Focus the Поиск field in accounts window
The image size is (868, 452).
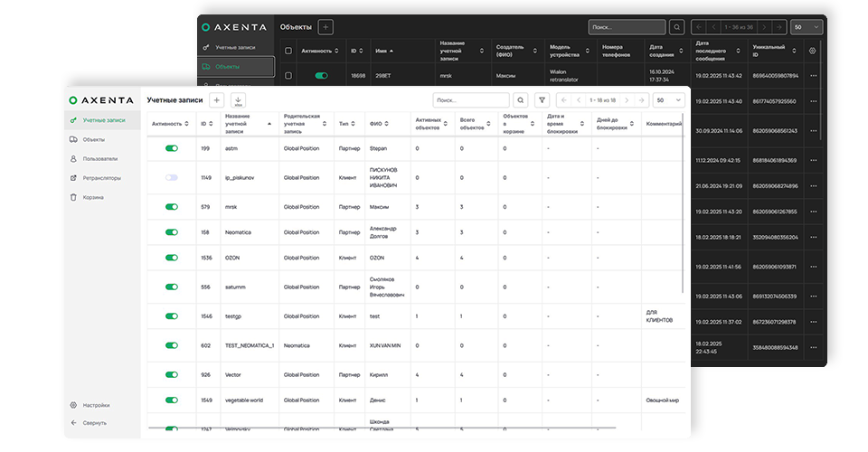point(470,100)
